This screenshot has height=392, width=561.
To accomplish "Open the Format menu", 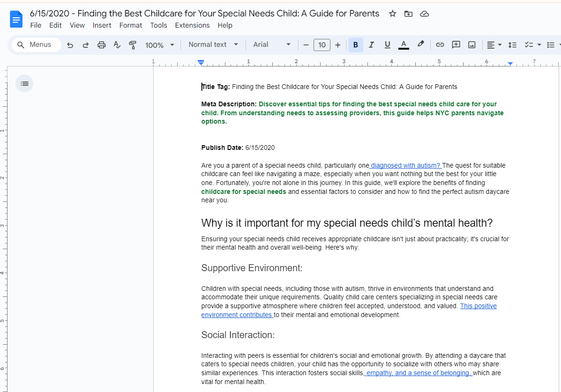I will pos(131,25).
